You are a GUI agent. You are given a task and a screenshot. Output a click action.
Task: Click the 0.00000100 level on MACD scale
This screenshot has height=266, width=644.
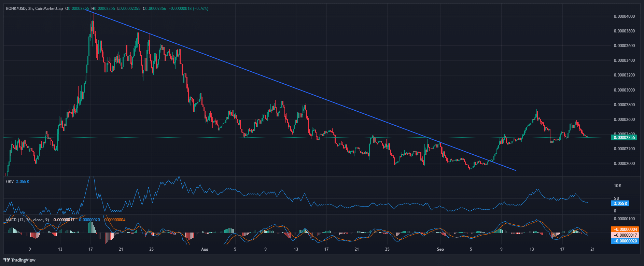pos(624,219)
